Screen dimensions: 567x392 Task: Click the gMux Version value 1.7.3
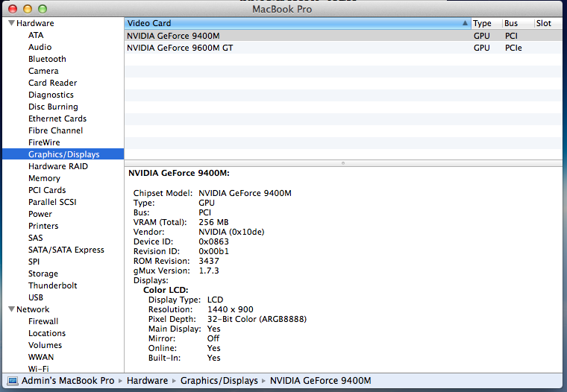click(x=209, y=271)
